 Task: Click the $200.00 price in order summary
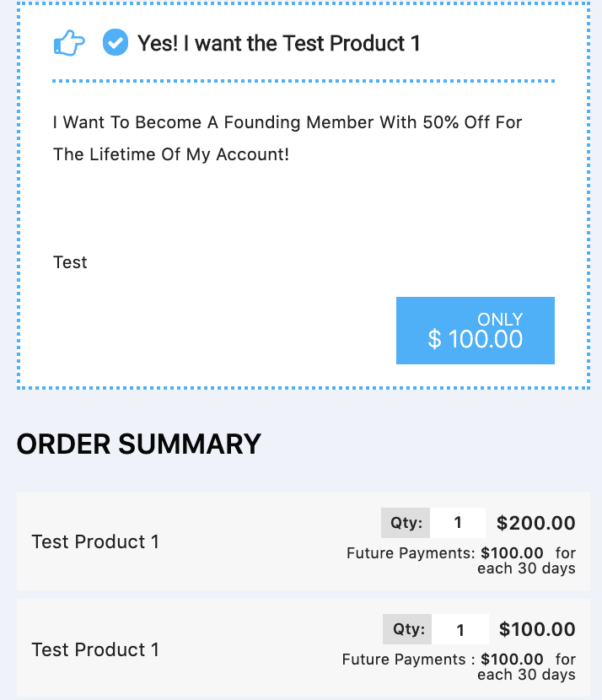click(x=536, y=523)
